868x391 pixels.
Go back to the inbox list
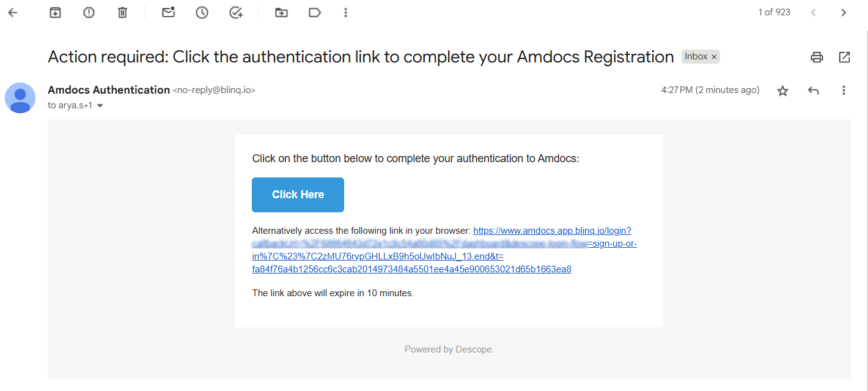(13, 12)
